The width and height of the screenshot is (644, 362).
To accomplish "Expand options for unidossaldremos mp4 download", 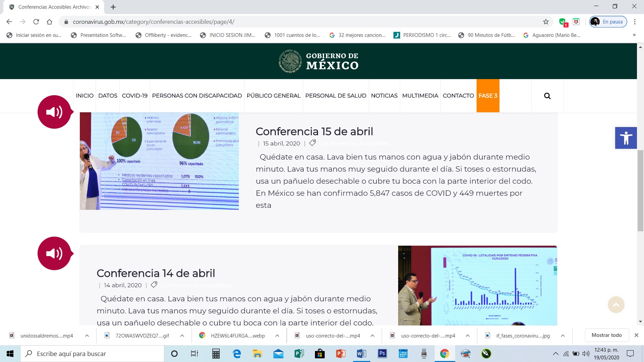I will tap(87, 336).
